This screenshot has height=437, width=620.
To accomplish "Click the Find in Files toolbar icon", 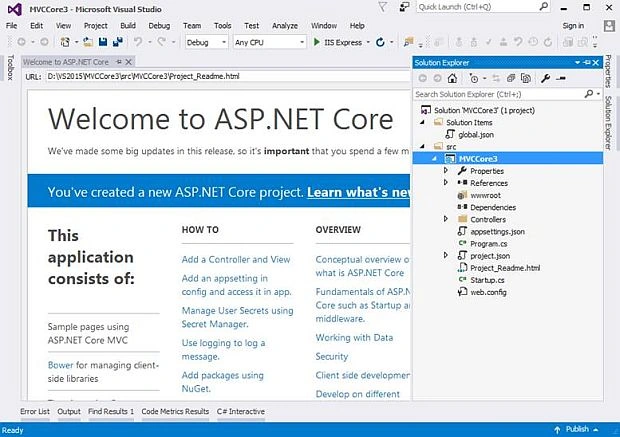I will tap(408, 42).
